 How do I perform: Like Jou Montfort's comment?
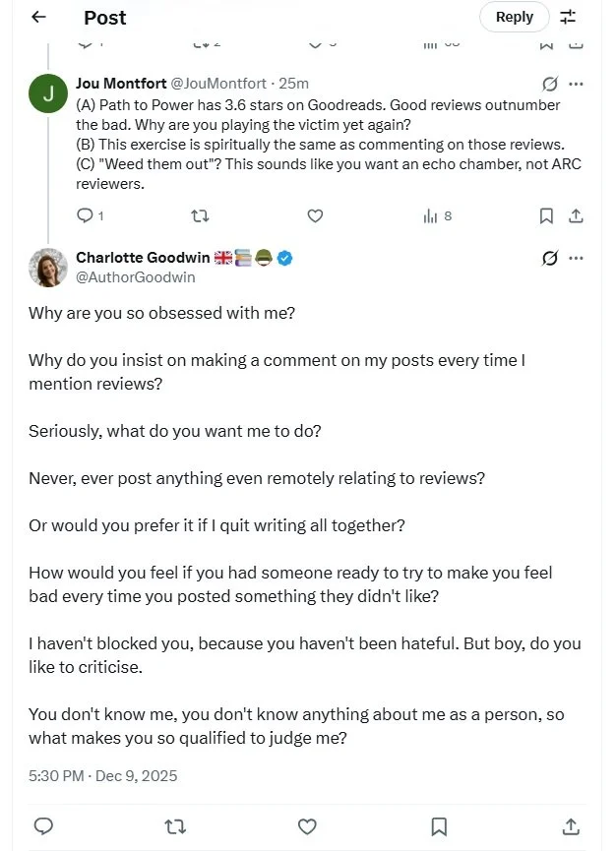click(x=315, y=216)
